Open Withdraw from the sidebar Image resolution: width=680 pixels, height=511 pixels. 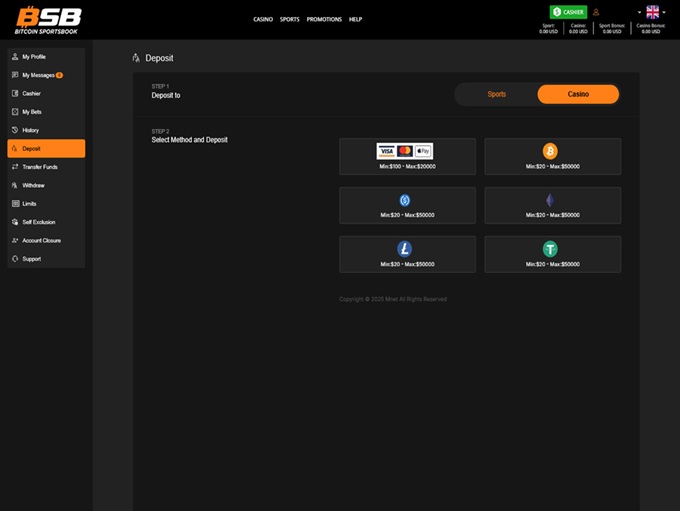point(33,185)
